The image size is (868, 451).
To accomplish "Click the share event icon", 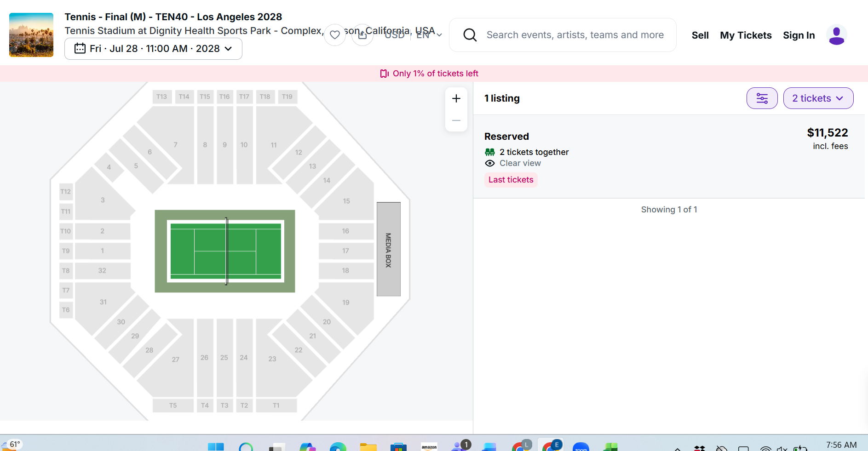I will (x=362, y=35).
